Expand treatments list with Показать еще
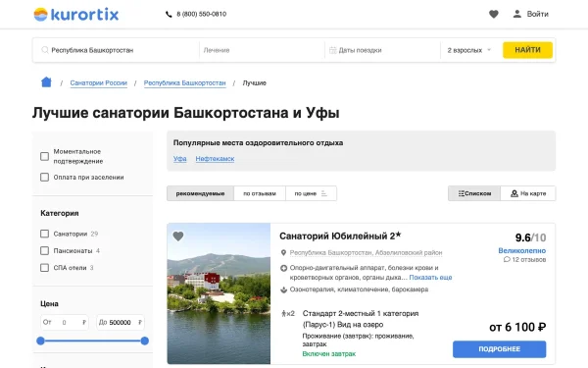 pos(430,278)
